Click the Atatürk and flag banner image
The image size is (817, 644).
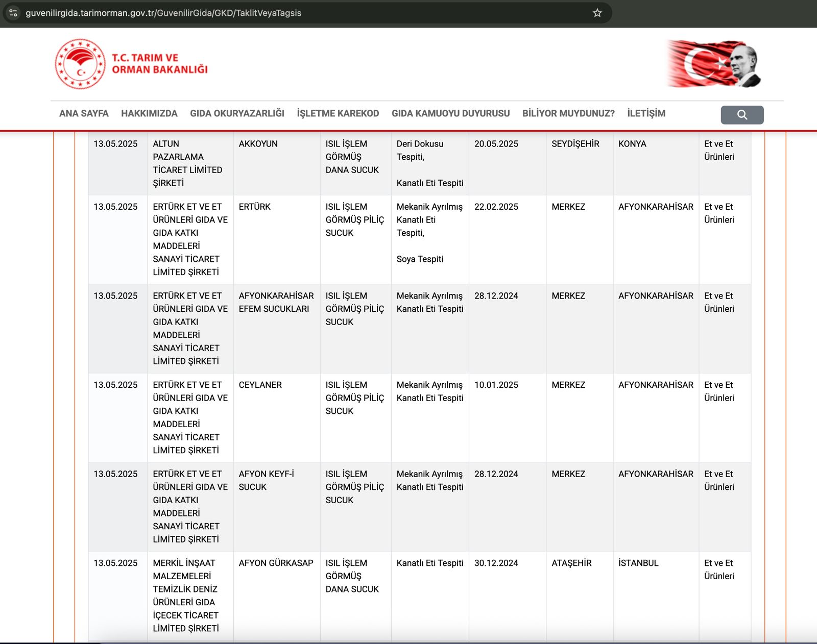point(713,64)
